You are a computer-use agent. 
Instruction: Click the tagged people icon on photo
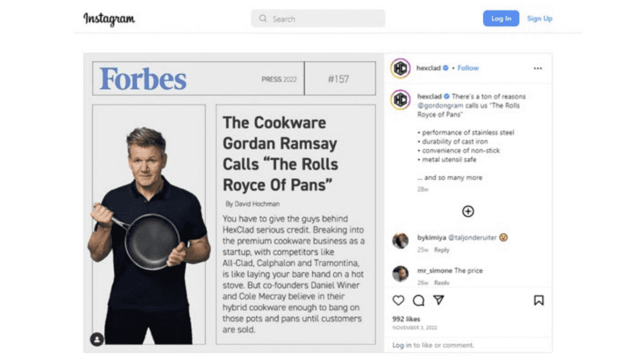(x=97, y=340)
